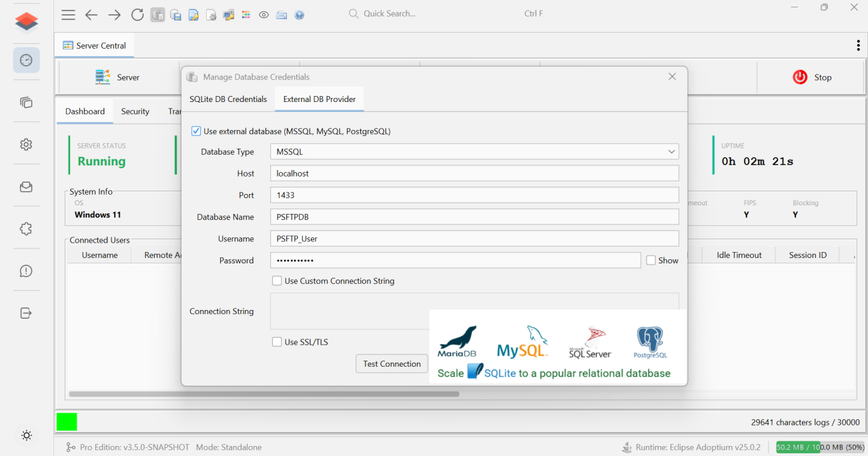Open the three-dot overflow menu

point(858,45)
